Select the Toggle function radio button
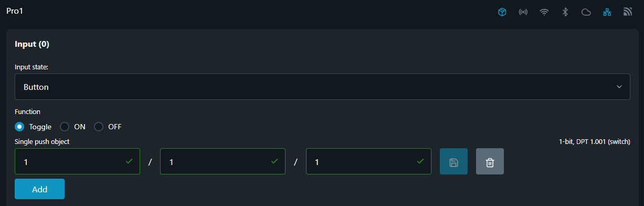 point(19,127)
